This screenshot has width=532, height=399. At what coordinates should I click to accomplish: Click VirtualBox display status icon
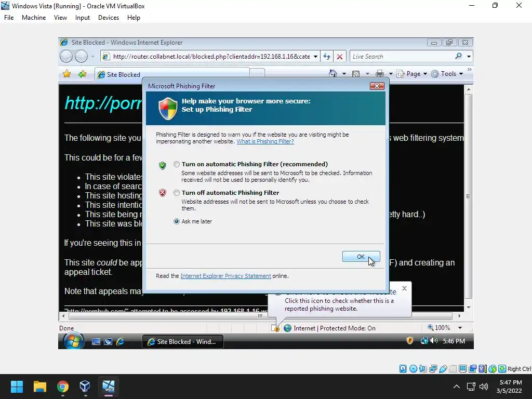pos(462,369)
